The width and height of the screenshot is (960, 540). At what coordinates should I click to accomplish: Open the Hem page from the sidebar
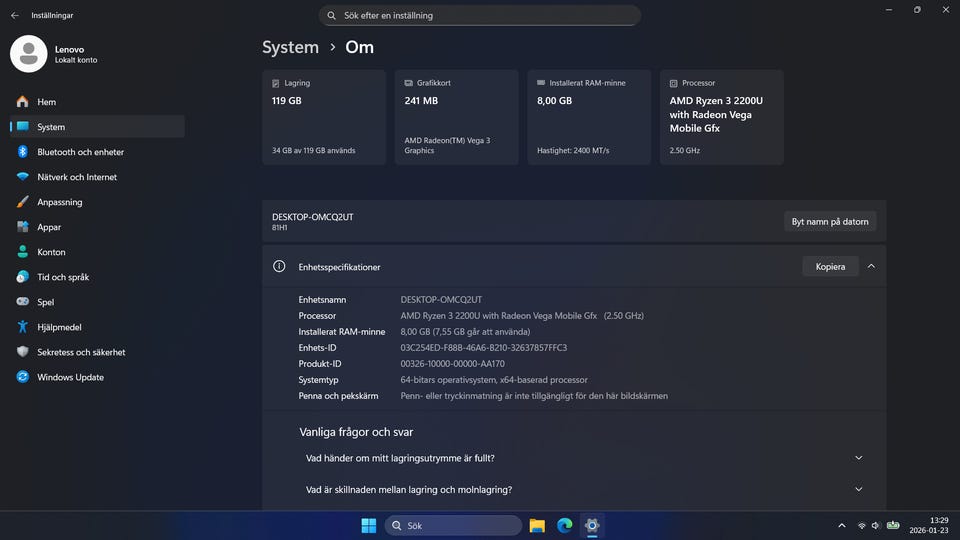pyautogui.click(x=46, y=102)
